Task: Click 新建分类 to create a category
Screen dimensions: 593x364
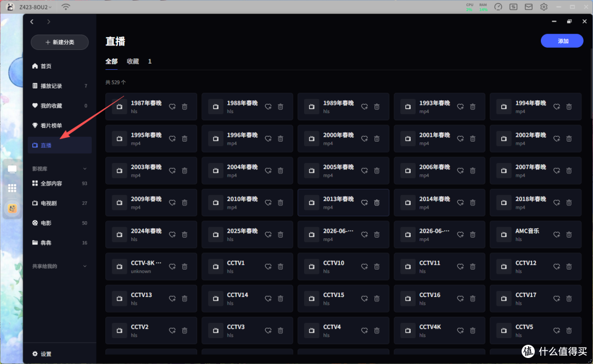Action: [x=60, y=42]
